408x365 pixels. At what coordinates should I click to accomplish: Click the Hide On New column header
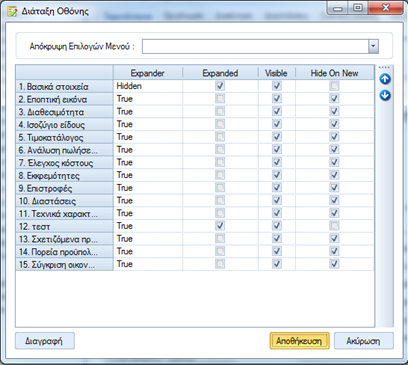coord(334,73)
